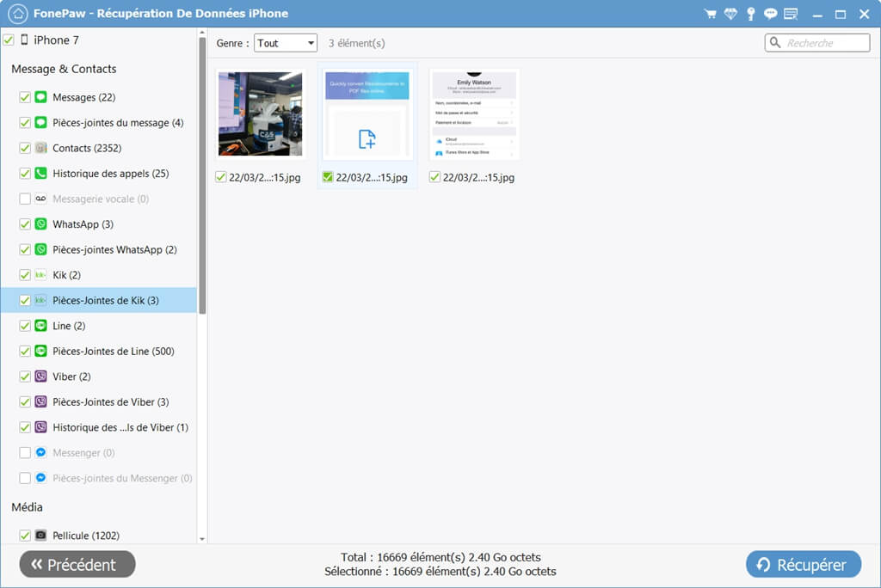Click the sidebar scrollbar down arrow
Viewport: 881px width, 588px height.
pos(202,539)
